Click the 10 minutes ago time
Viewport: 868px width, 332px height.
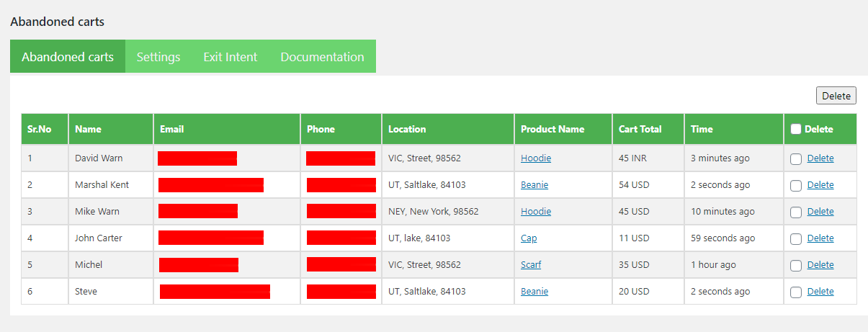click(x=722, y=211)
